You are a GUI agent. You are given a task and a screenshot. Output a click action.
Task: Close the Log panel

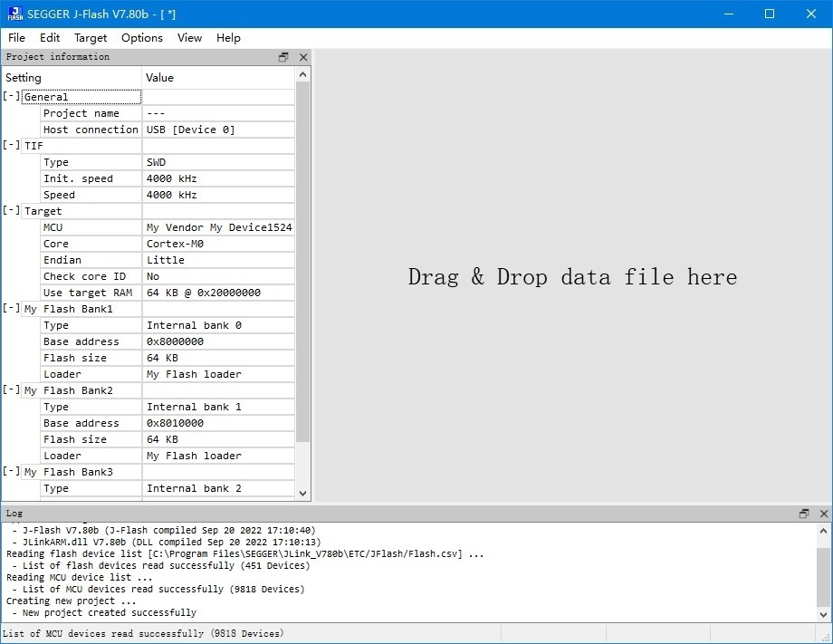822,514
